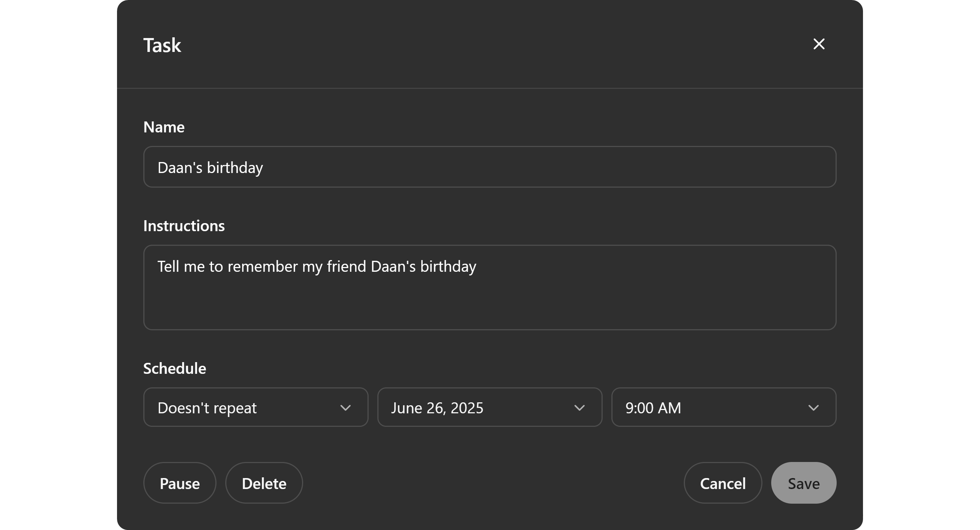Cancel editing the task
The height and width of the screenshot is (530, 980).
click(723, 483)
